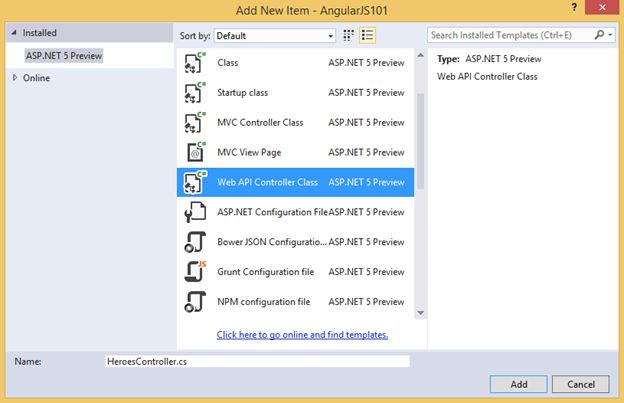This screenshot has width=624, height=403.
Task: Open the Sort by Default dropdown
Action: [x=275, y=36]
